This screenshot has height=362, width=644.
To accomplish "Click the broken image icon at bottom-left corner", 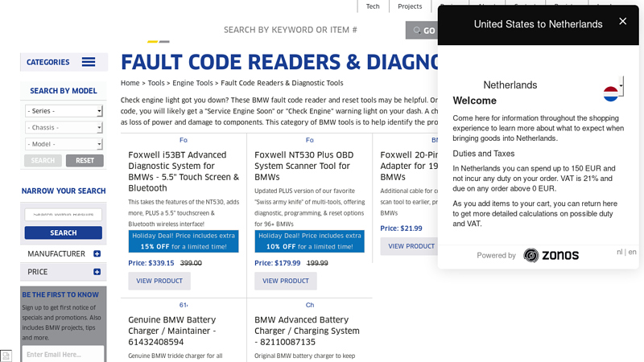I will point(6,356).
